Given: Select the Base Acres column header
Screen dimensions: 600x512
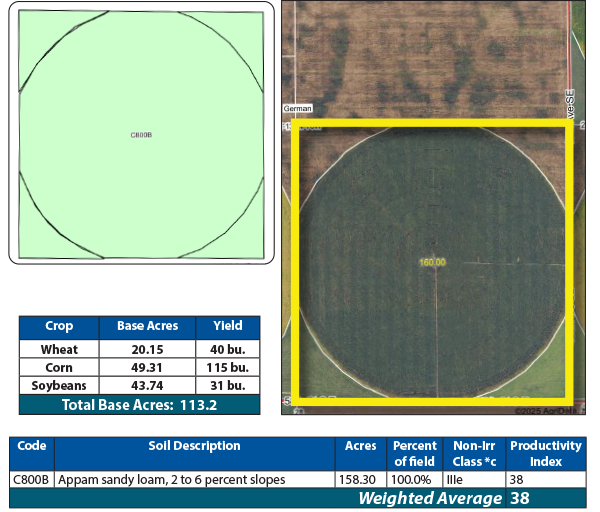Looking at the screenshot, I should pos(147,326).
